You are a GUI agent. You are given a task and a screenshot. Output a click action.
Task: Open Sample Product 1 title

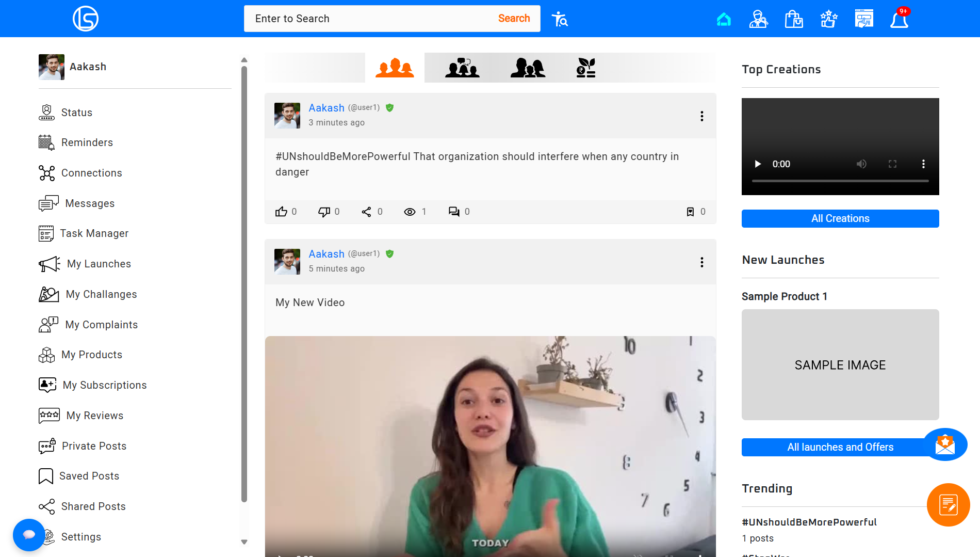[x=785, y=296]
